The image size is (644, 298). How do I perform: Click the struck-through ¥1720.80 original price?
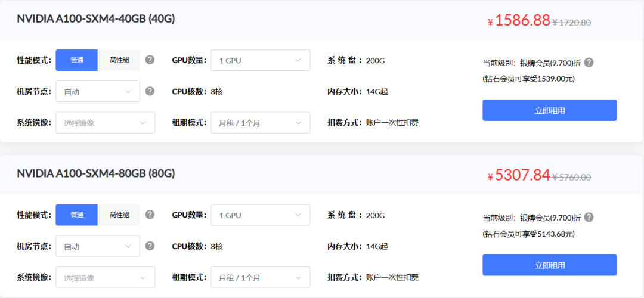[x=572, y=23]
